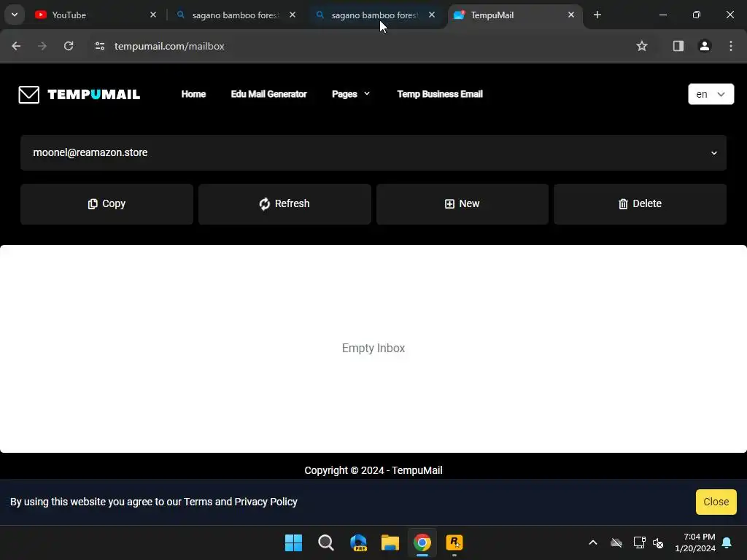Open the language selector dropdown

point(711,94)
